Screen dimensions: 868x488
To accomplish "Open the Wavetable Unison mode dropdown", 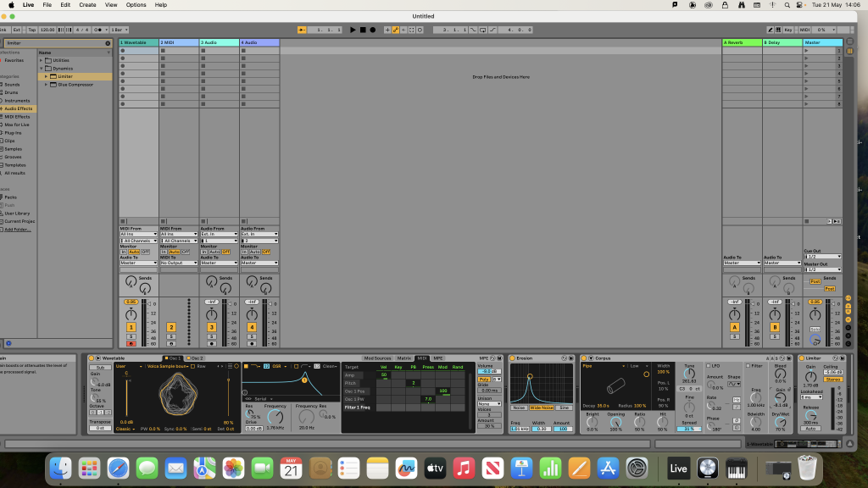I will 489,404.
